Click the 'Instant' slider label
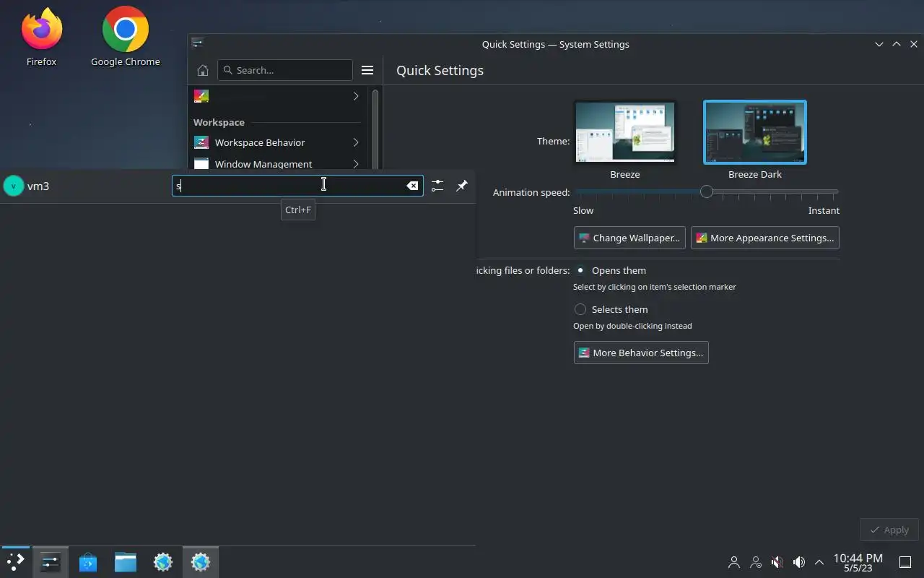 824,210
